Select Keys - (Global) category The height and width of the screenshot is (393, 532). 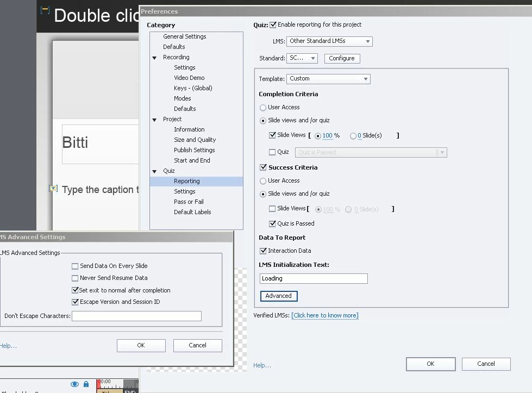[x=193, y=88]
